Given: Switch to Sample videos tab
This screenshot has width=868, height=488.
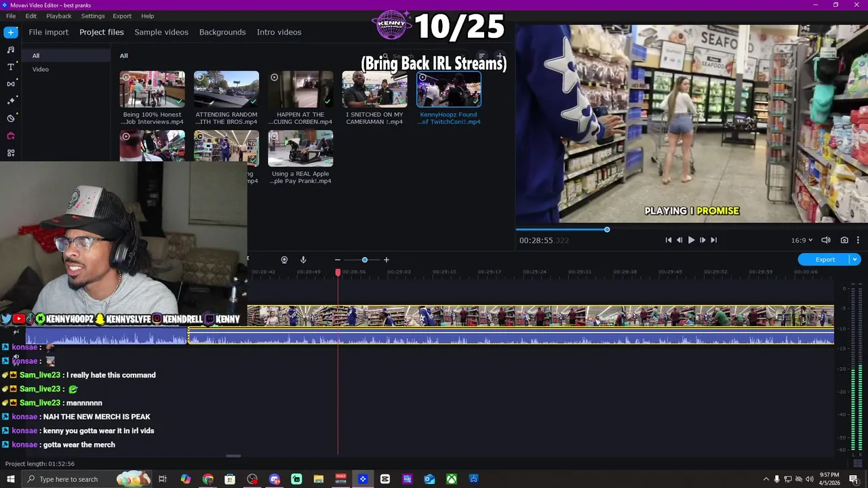Looking at the screenshot, I should point(161,32).
